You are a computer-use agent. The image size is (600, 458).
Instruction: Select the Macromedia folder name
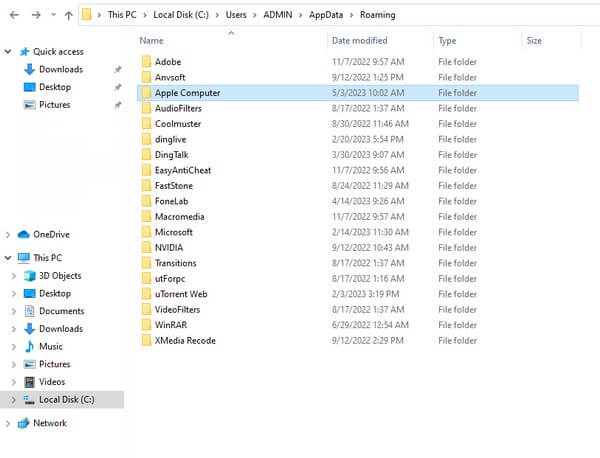point(179,217)
